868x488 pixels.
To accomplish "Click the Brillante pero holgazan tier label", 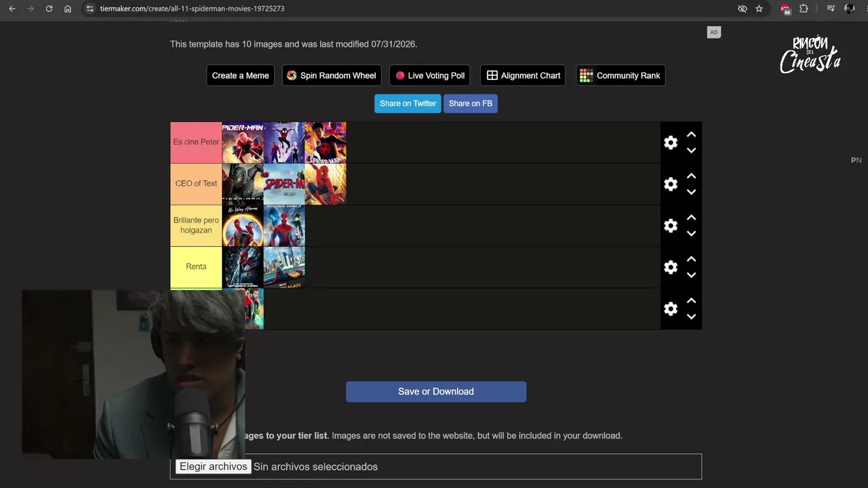I will 196,226.
